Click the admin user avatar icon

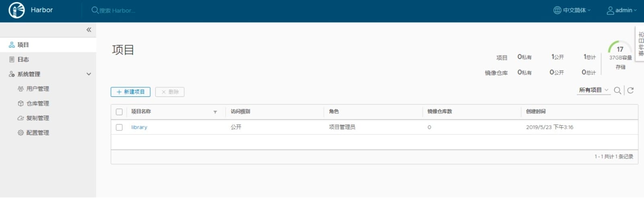coord(610,10)
